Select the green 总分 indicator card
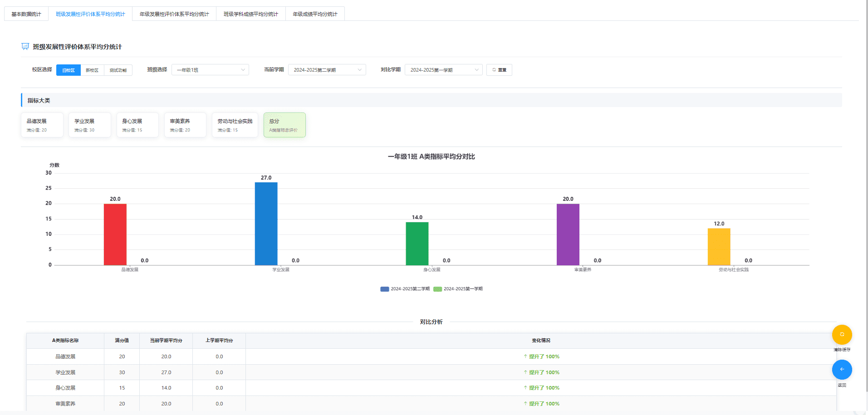The image size is (868, 415). [x=284, y=125]
